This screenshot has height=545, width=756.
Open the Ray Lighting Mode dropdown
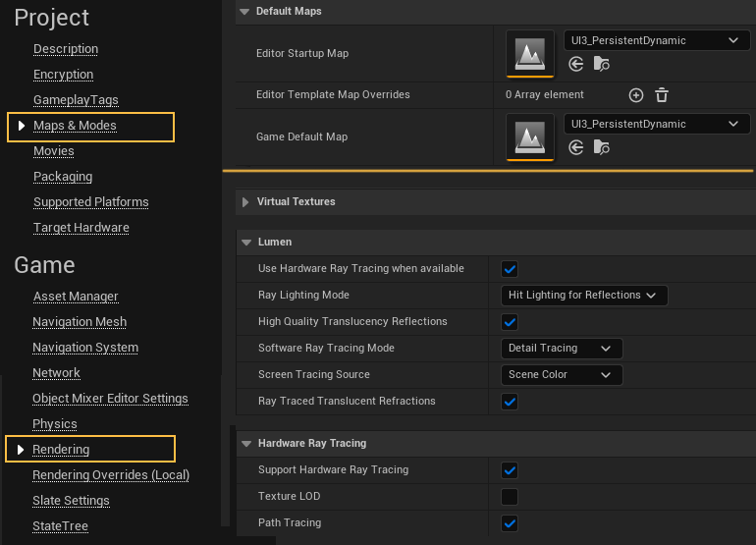tap(583, 296)
